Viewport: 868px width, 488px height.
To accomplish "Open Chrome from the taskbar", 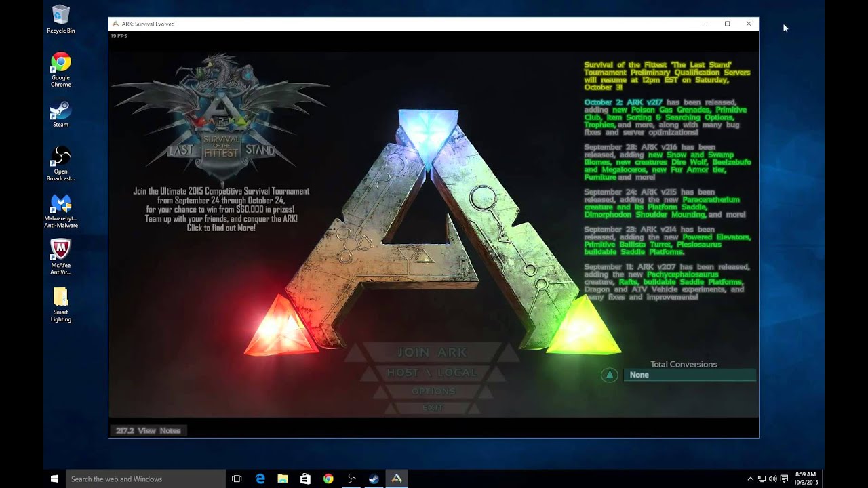I will (x=328, y=479).
